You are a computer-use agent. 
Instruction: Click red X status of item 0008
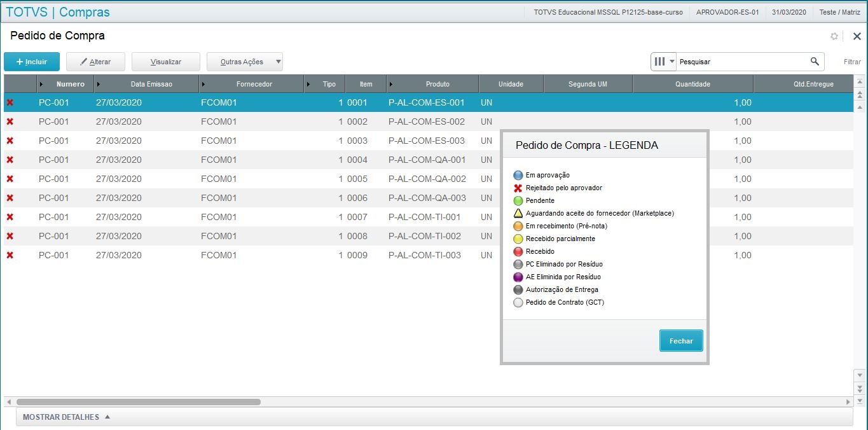(10, 236)
